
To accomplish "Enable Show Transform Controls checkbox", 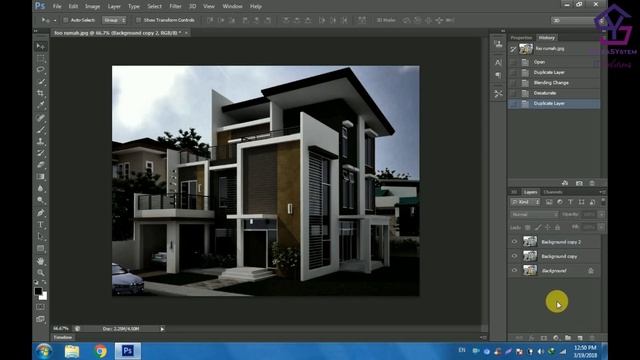I will (x=138, y=20).
